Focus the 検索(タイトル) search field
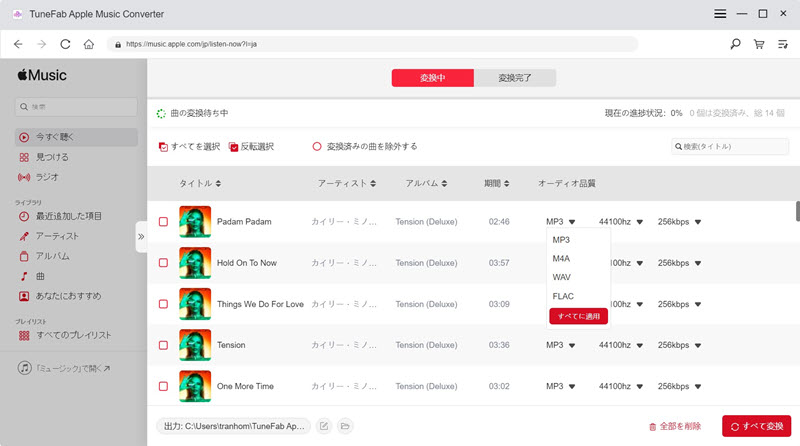800x446 pixels. [x=730, y=146]
